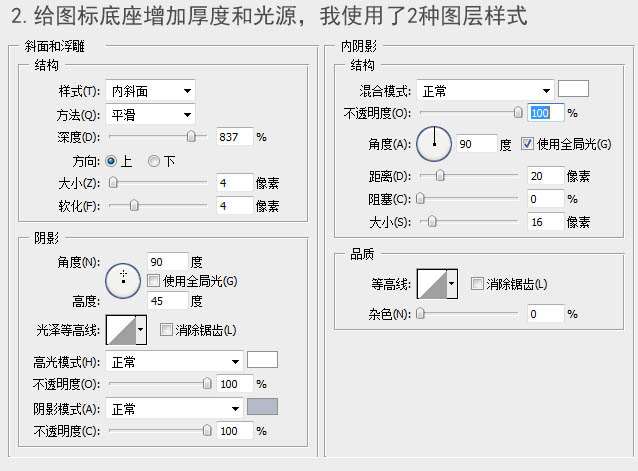The width and height of the screenshot is (638, 471).
Task: Click the gray-blue shadow color swatch
Action: (262, 407)
